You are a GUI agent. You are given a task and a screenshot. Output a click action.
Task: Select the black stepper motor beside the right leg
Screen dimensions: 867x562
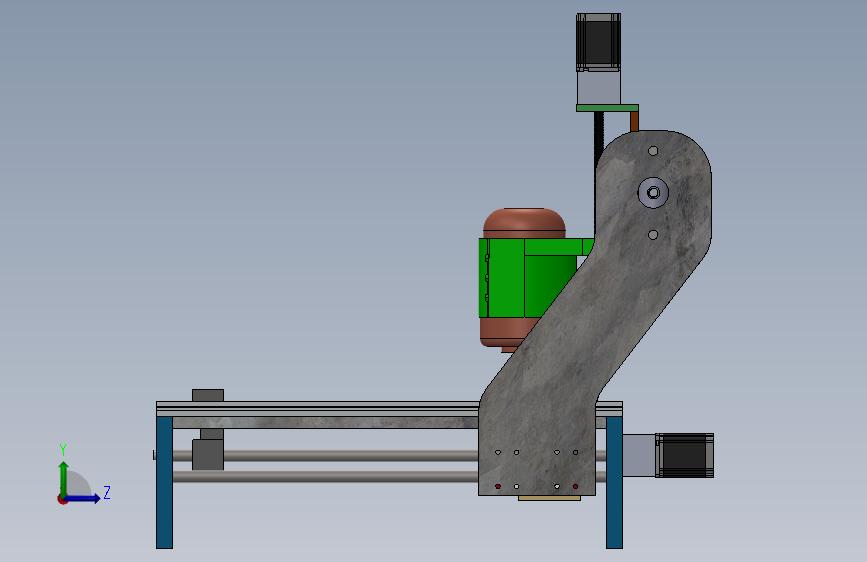coord(685,455)
